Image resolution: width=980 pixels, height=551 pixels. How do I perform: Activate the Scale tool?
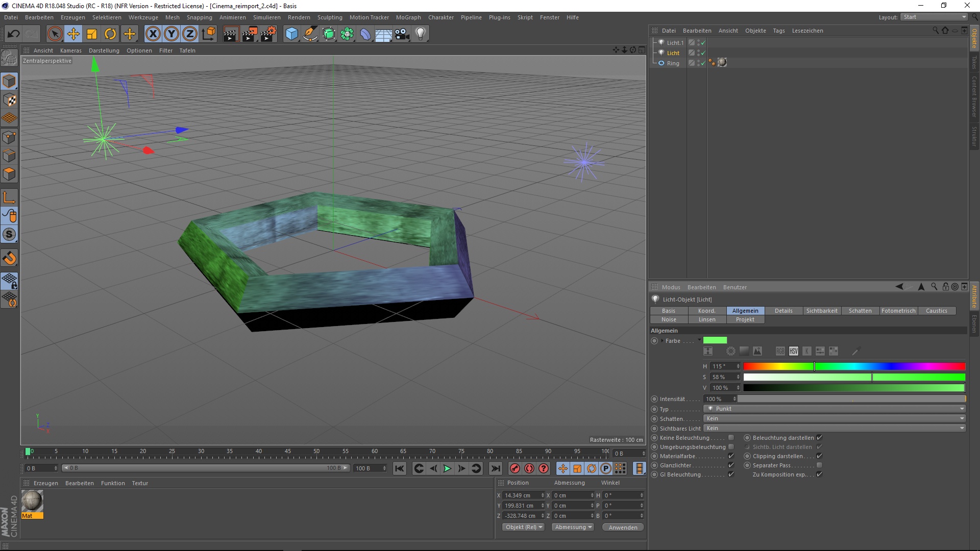[x=92, y=34]
